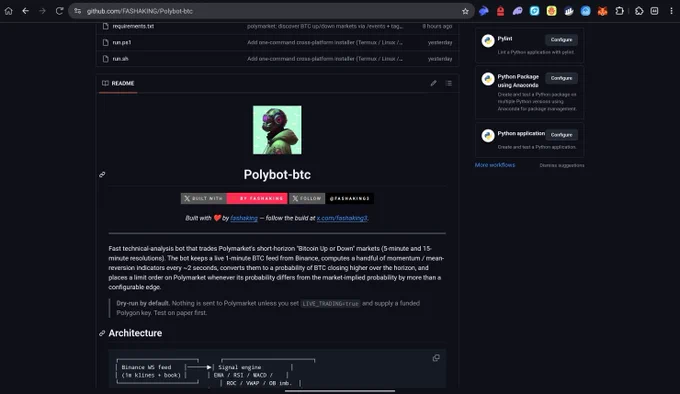The height and width of the screenshot is (394, 680).
Task: Open the run.ps1 file
Action: tap(122, 42)
